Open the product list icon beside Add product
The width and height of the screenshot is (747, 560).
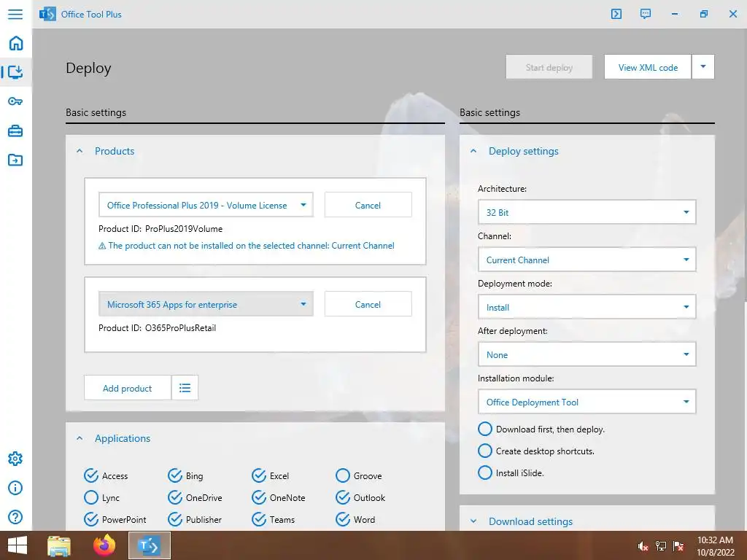coord(185,388)
